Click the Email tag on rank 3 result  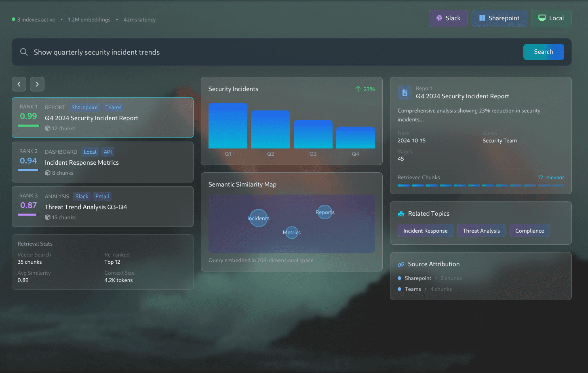(x=102, y=196)
